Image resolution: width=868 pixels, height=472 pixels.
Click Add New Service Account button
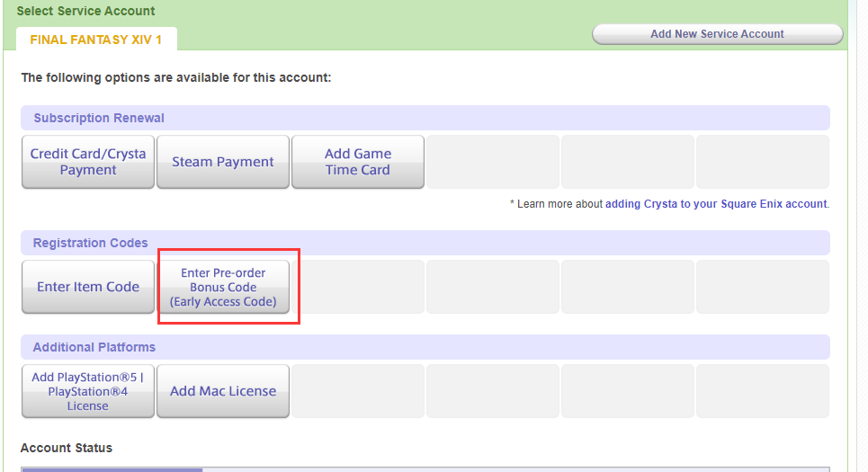coord(718,34)
